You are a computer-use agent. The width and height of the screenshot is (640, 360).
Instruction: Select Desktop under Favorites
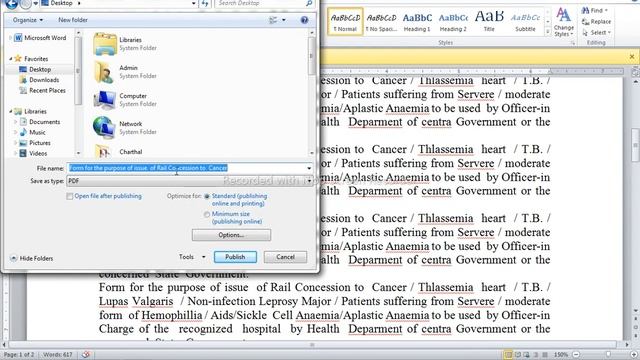(x=36, y=69)
